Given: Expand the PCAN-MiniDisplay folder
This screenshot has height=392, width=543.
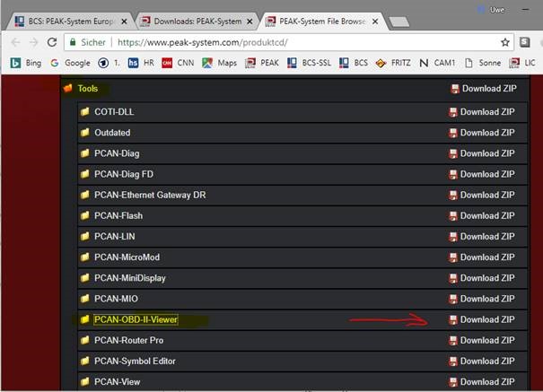Looking at the screenshot, I should point(130,278).
